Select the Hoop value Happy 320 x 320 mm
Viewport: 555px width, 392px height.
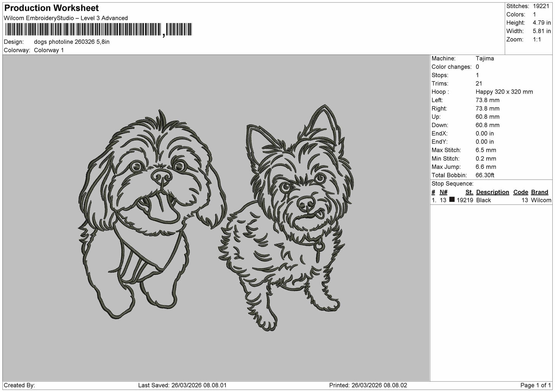click(x=504, y=92)
